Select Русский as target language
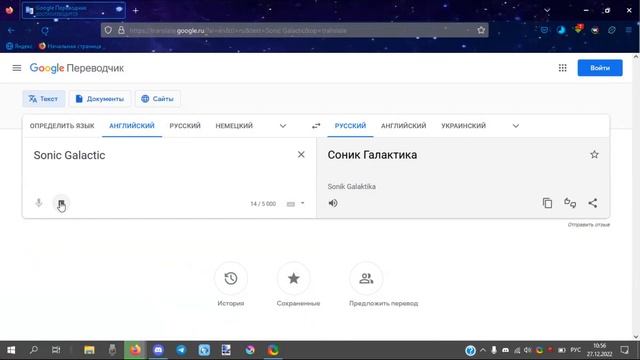This screenshot has width=640, height=360. tap(350, 126)
